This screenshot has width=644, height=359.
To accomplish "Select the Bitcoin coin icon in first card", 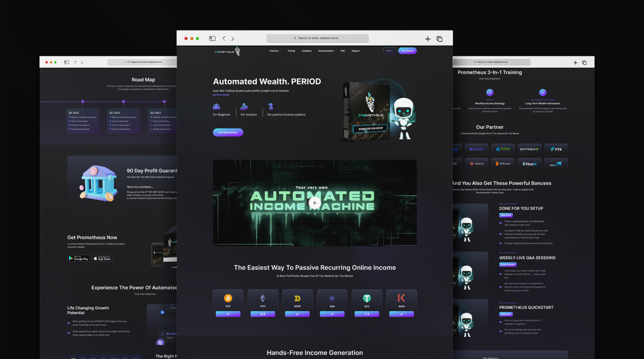I will [228, 298].
